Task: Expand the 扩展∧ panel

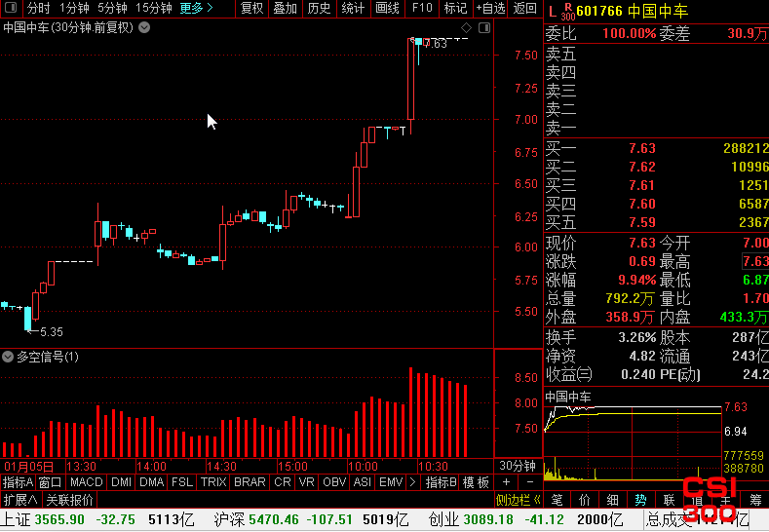Action: (x=20, y=500)
